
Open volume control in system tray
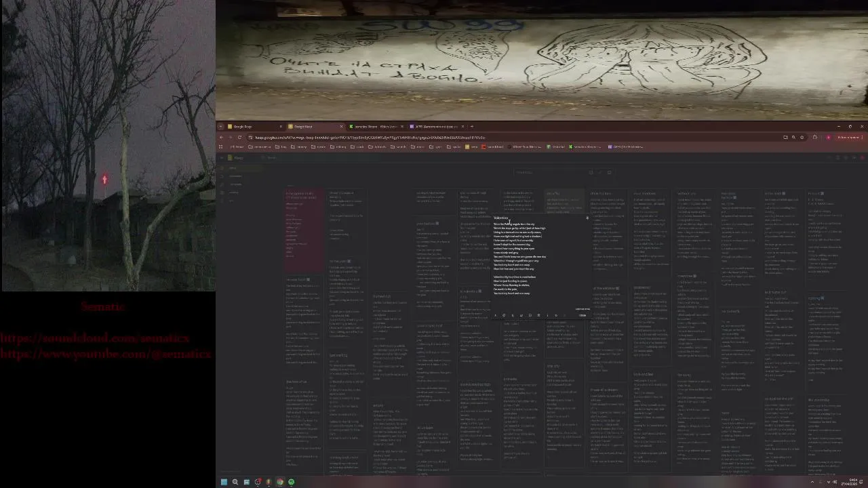[x=835, y=482]
